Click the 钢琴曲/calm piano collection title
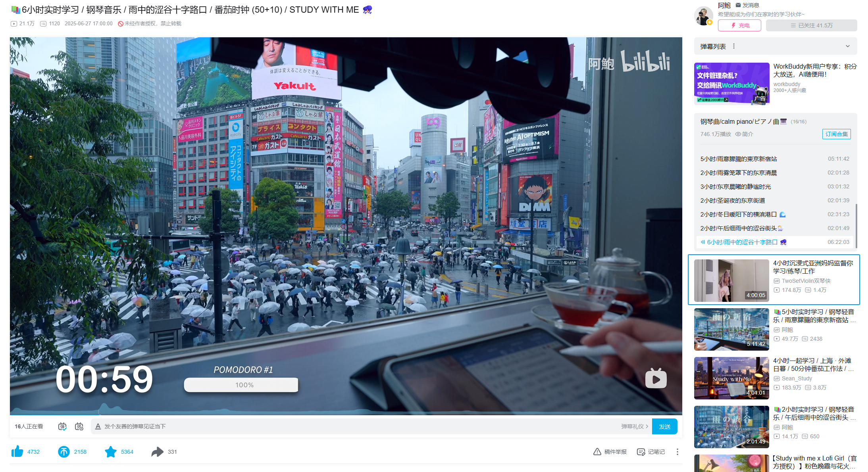Viewport: 868px width, 472px height. click(743, 121)
